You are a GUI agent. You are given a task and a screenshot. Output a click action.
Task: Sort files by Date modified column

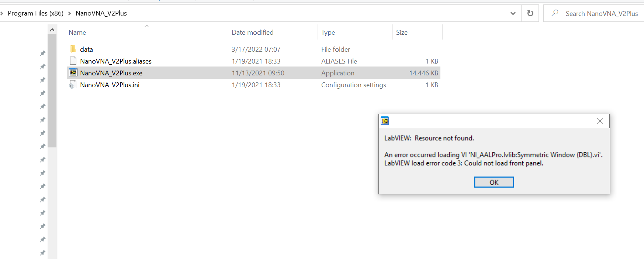pyautogui.click(x=253, y=33)
